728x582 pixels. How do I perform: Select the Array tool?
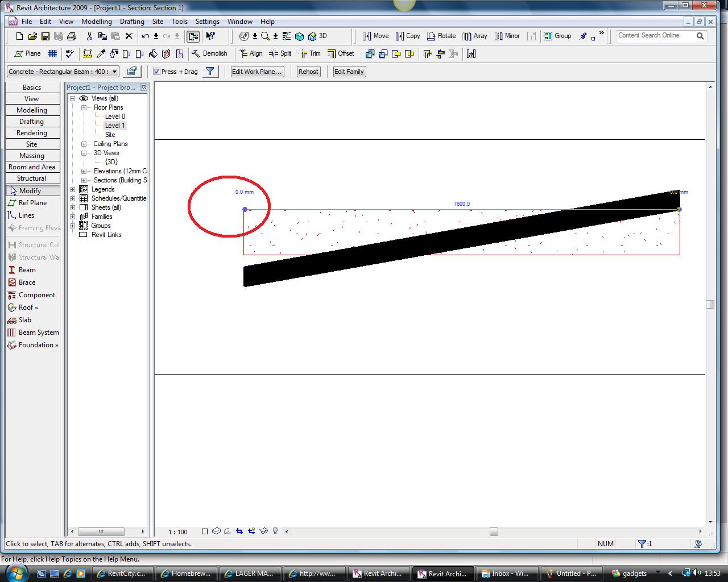[475, 36]
